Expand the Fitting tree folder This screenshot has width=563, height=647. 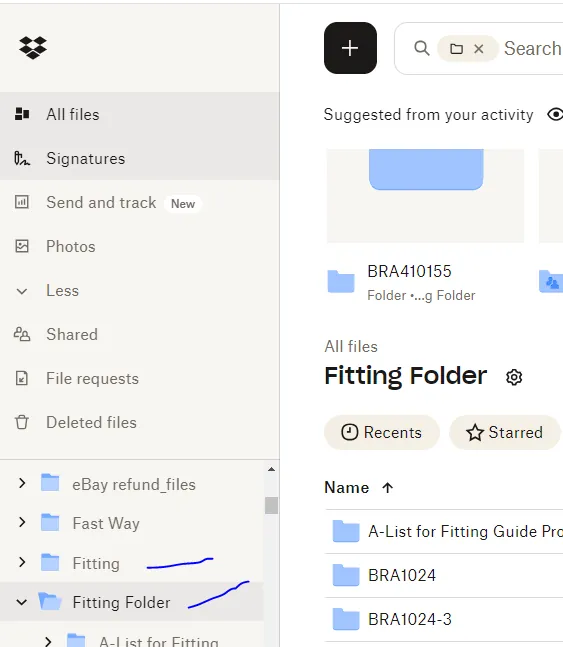click(22, 562)
